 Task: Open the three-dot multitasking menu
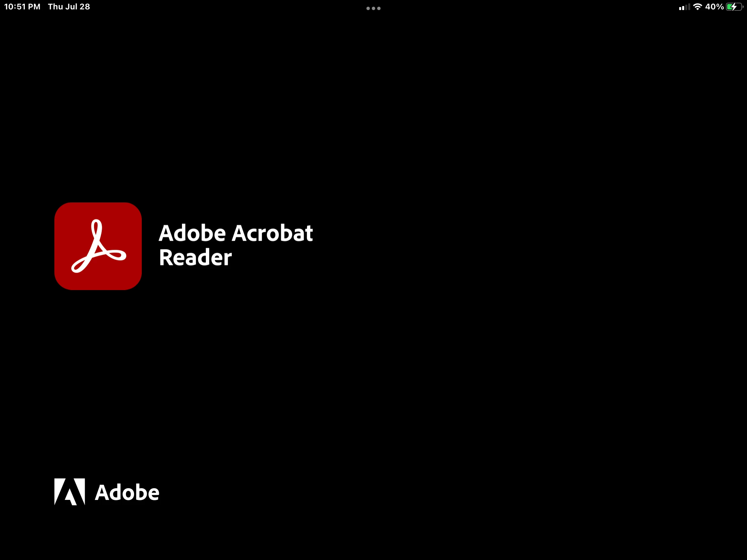373,8
